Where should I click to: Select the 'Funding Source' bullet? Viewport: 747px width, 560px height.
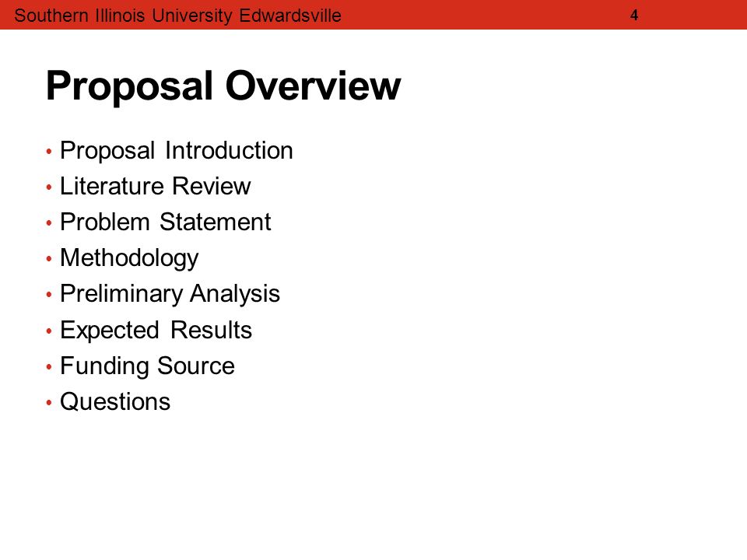point(147,366)
